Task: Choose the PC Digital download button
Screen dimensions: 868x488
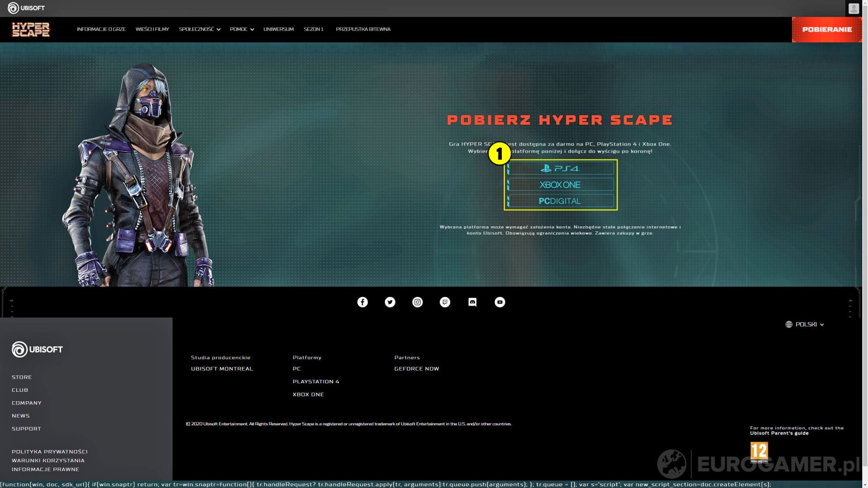Action: [561, 201]
